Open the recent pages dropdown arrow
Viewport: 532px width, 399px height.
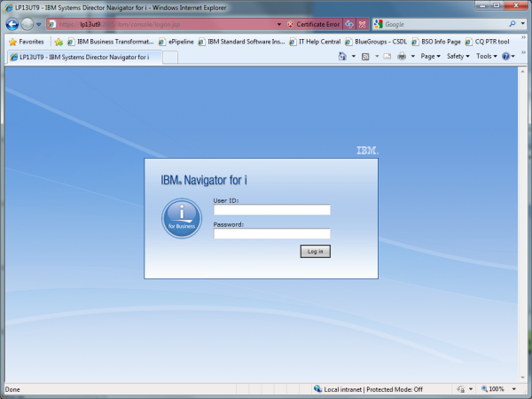click(x=39, y=25)
